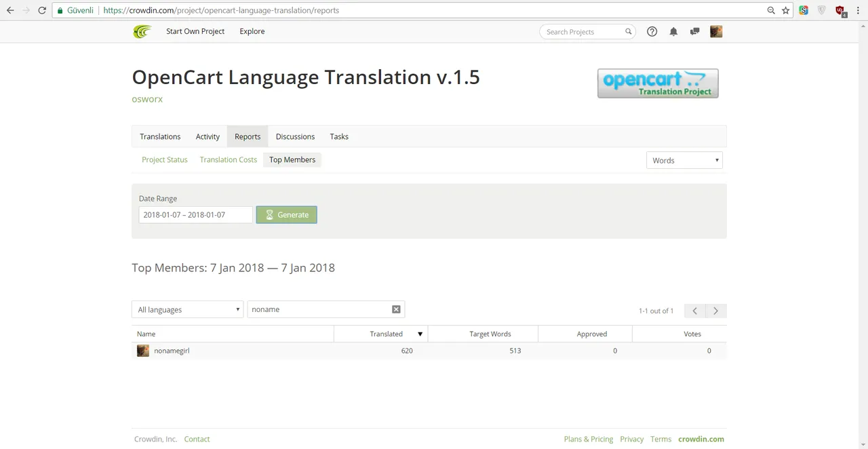Image resolution: width=868 pixels, height=449 pixels.
Task: Open the Activity tab
Action: [x=208, y=136]
